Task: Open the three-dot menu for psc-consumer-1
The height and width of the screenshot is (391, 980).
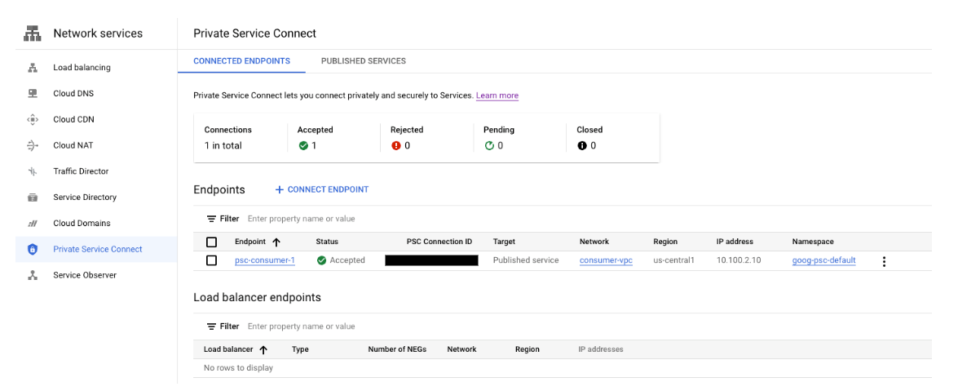Action: [x=884, y=261]
